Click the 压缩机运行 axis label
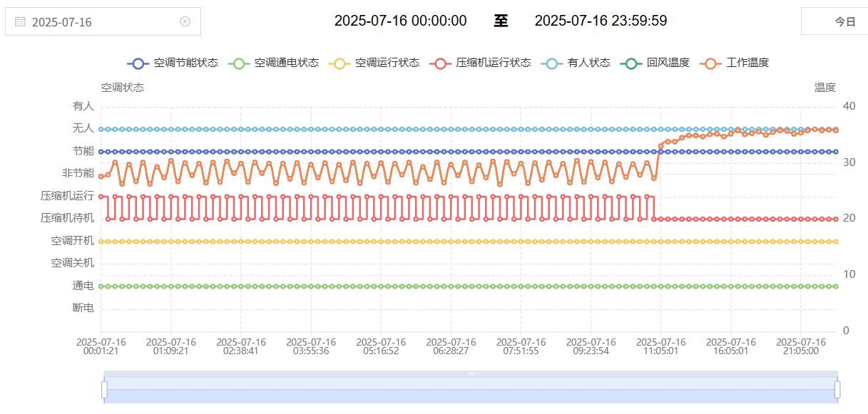Screen dimensions: 868x414 point(68,196)
